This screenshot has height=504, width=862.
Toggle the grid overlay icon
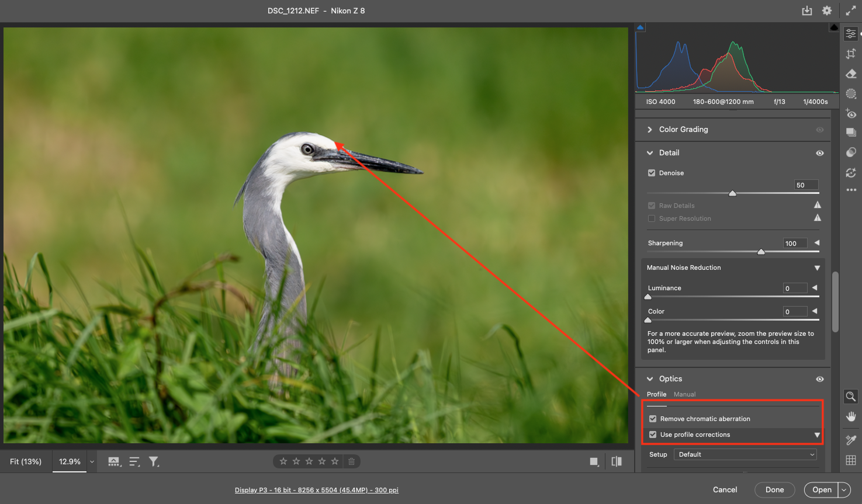pos(851,460)
